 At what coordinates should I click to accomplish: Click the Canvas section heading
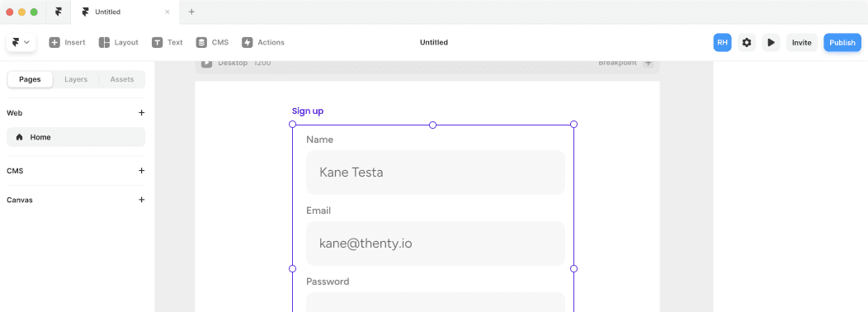[x=19, y=200]
